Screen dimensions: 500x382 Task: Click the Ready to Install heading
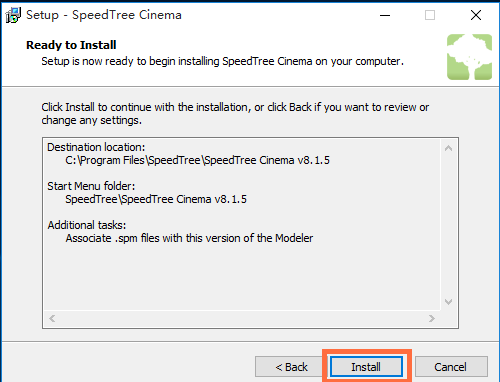pyautogui.click(x=71, y=45)
